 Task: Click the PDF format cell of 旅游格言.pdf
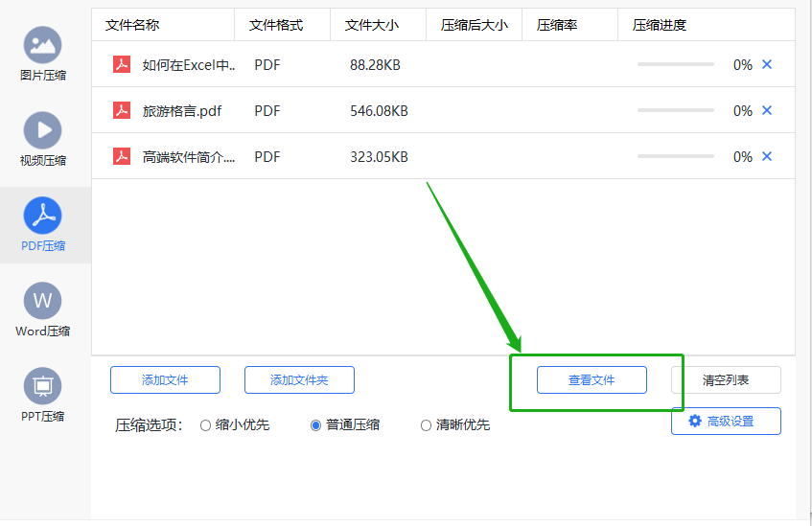point(267,111)
